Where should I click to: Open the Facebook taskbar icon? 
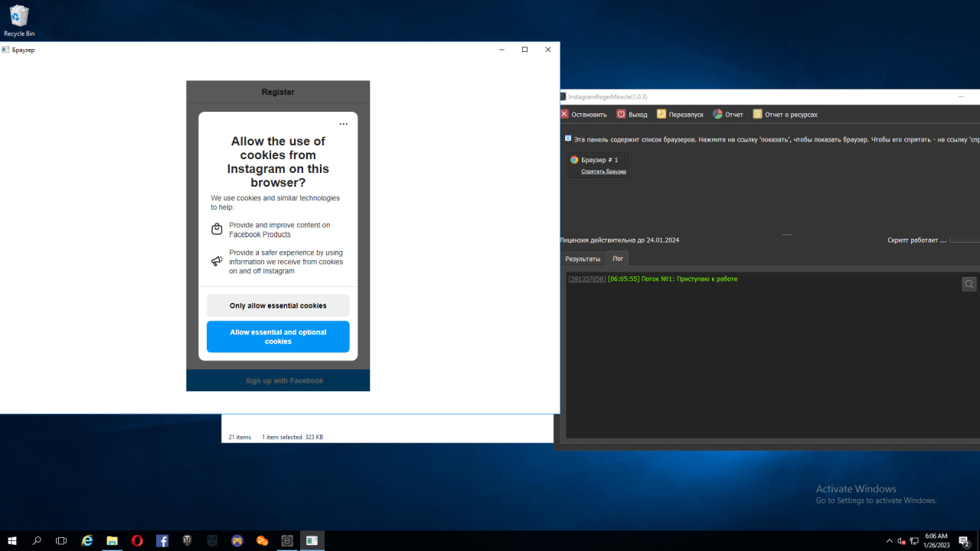(162, 540)
